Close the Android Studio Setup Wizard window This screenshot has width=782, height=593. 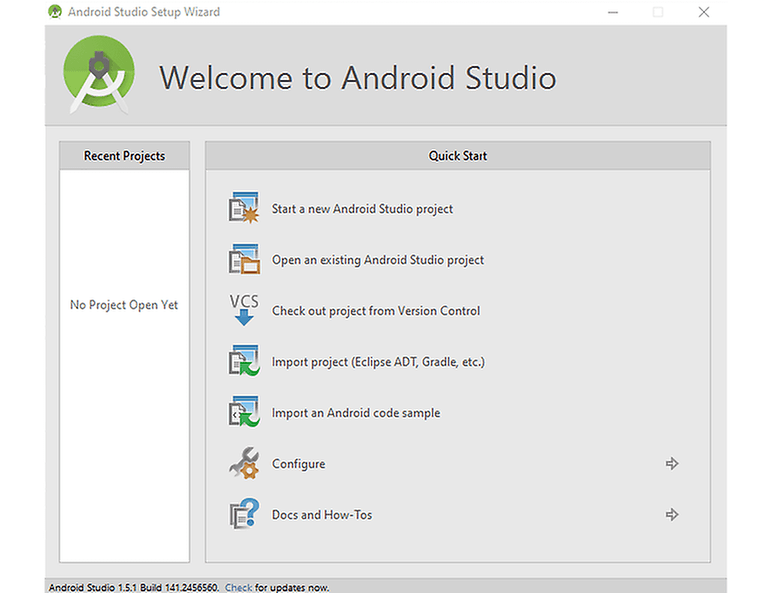(704, 12)
